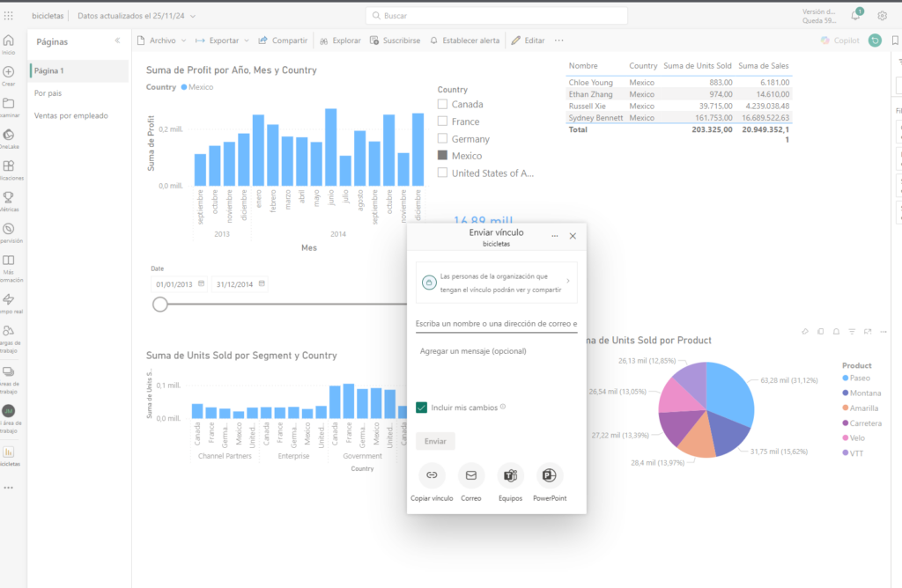Open notifications bell icon

(856, 15)
